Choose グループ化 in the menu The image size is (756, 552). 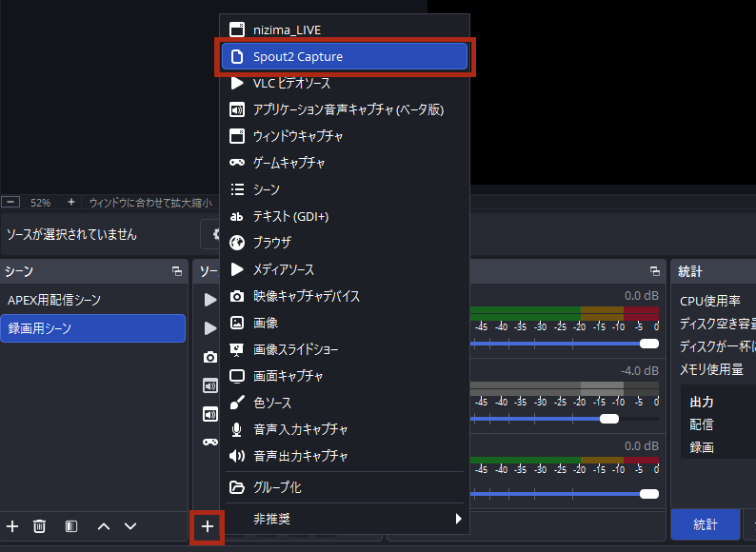[345, 487]
